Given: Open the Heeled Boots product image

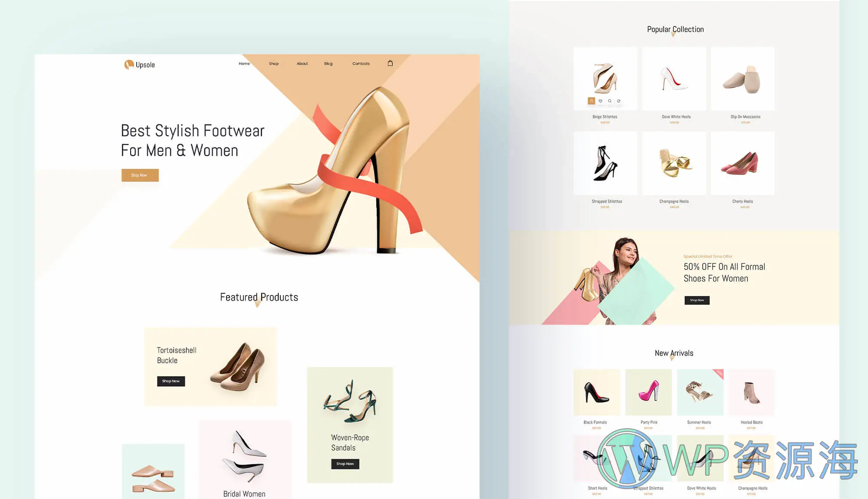Looking at the screenshot, I should tap(751, 392).
